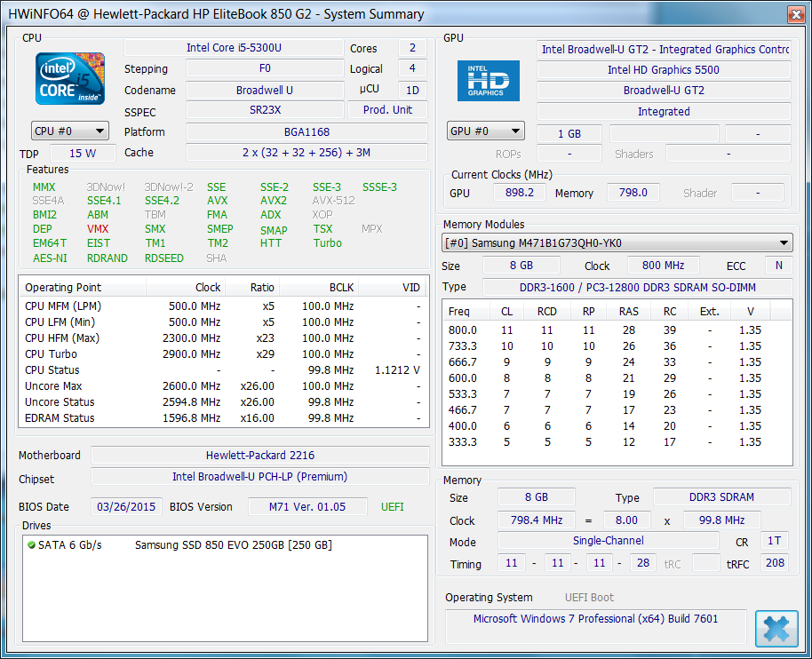The height and width of the screenshot is (659, 812).
Task: Click the BCLK column header
Action: (x=319, y=287)
